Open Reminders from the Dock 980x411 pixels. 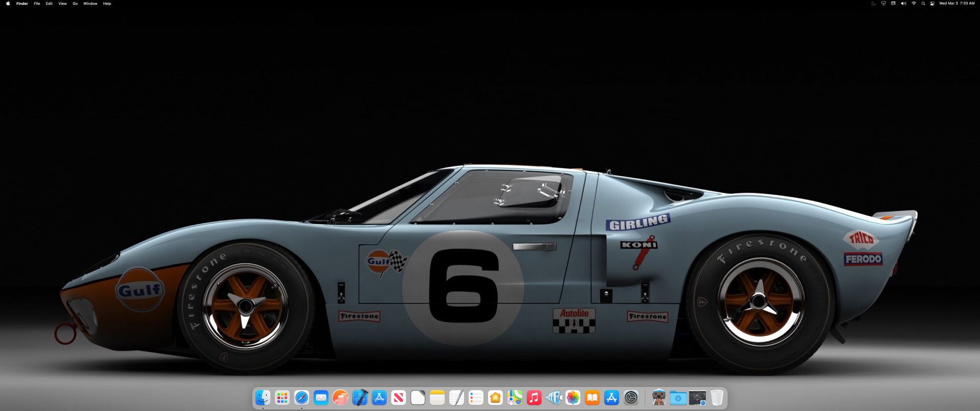click(476, 398)
